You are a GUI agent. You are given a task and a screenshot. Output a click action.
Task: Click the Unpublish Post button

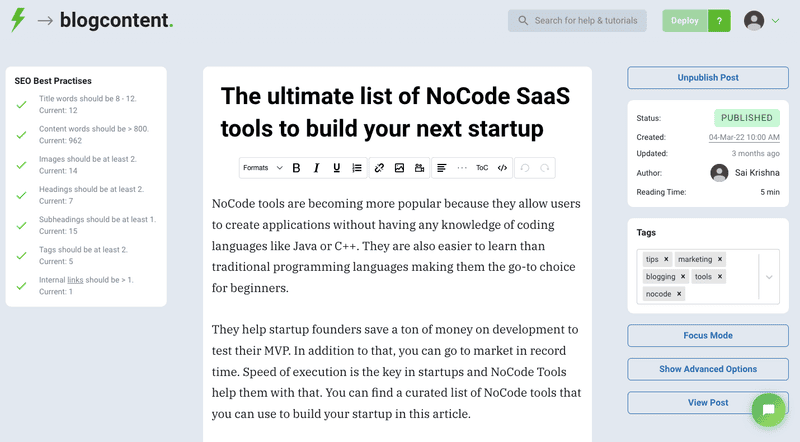coord(708,78)
